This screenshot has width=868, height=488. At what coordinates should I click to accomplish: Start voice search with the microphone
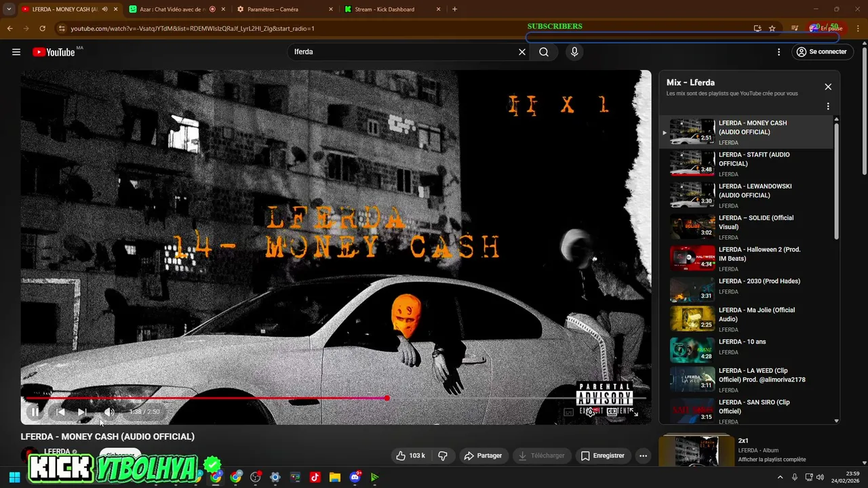tap(574, 52)
